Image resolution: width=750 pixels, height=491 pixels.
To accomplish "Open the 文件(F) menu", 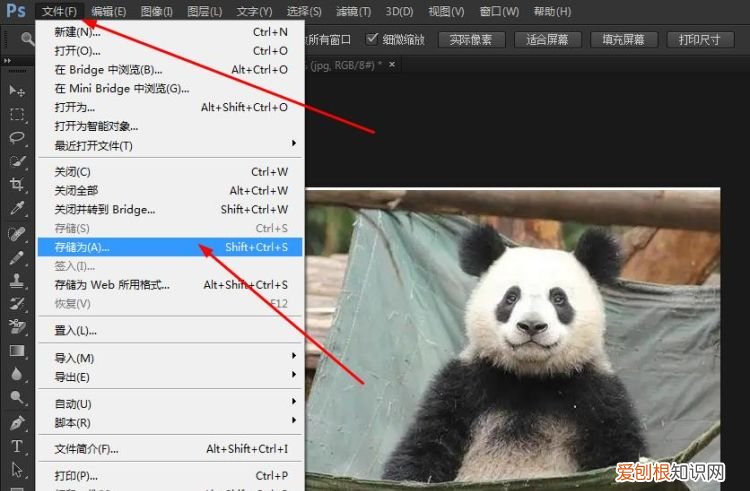I will pyautogui.click(x=59, y=11).
